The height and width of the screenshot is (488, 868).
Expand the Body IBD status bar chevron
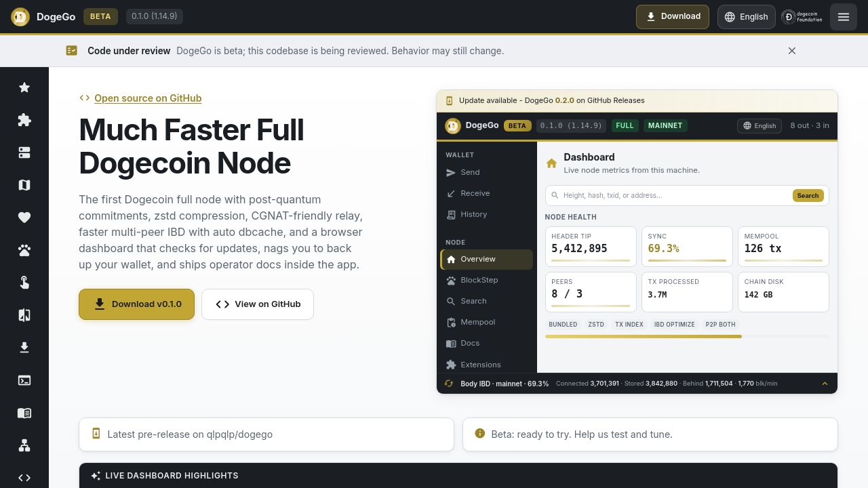825,384
